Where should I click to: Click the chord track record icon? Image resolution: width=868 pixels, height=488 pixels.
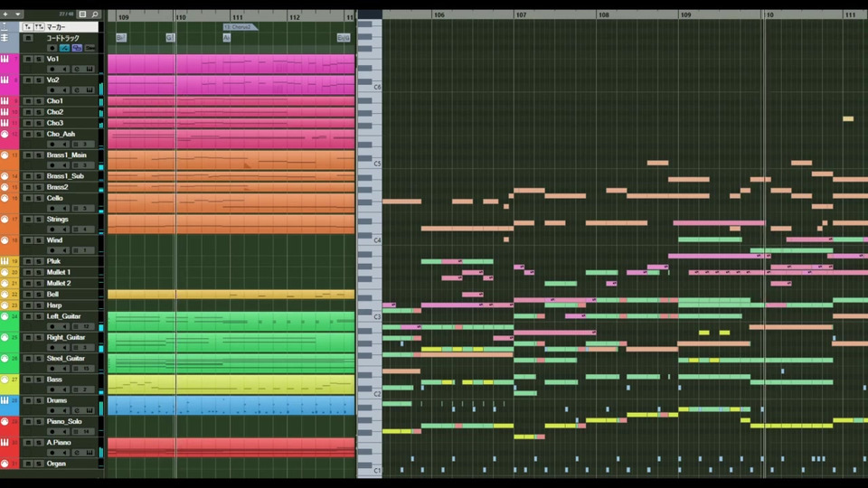coord(52,48)
